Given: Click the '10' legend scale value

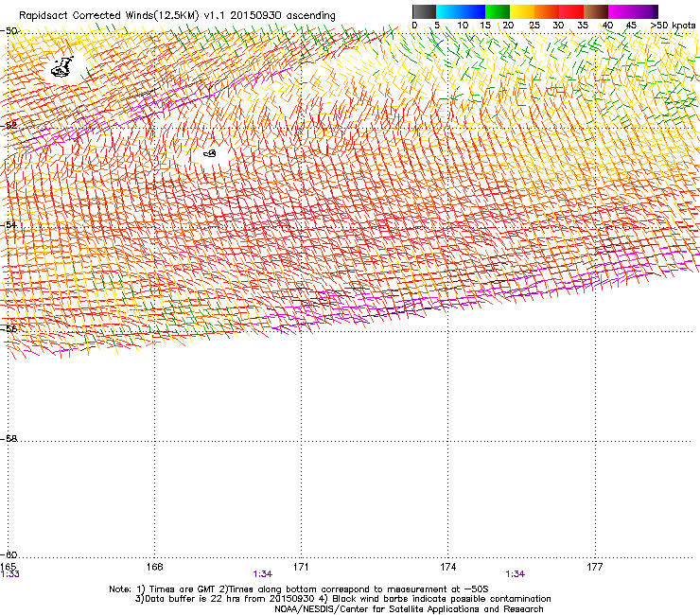Looking at the screenshot, I should [x=462, y=26].
